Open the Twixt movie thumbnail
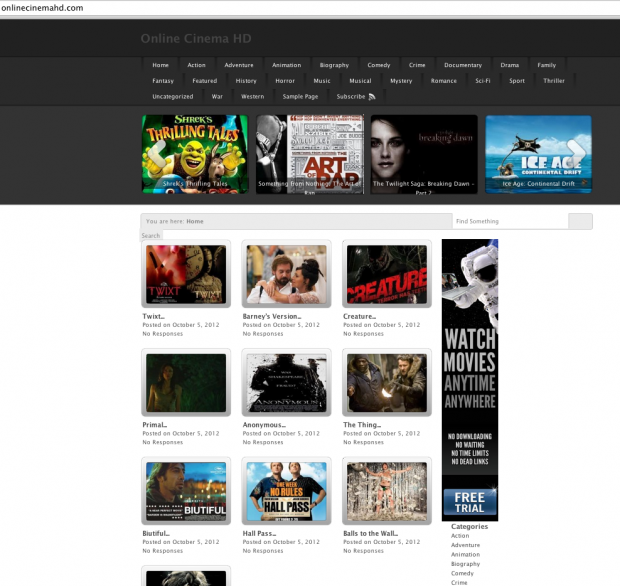This screenshot has height=586, width=620. click(186, 274)
